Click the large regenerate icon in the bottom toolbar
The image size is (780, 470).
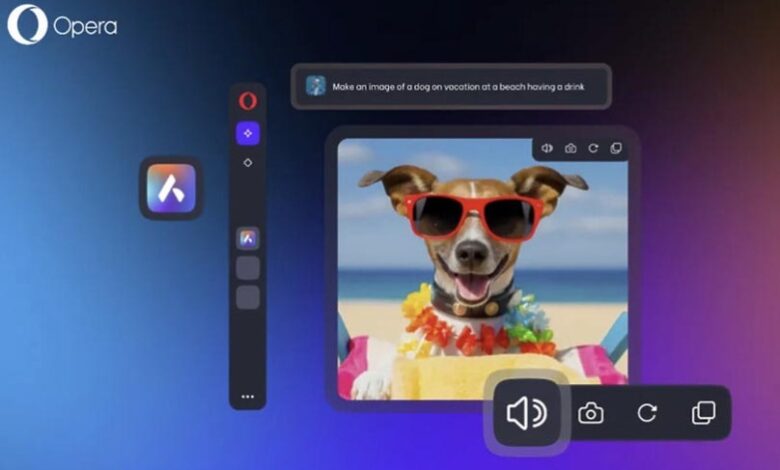[x=647, y=413]
